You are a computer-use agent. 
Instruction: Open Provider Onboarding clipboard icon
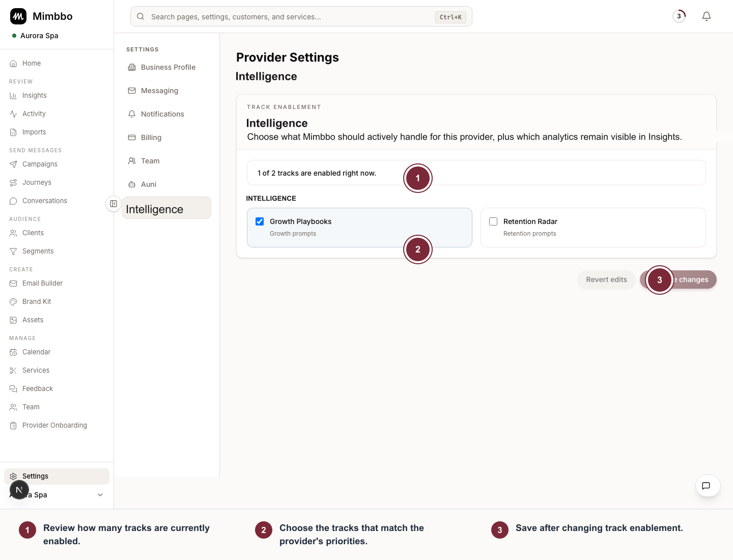(13, 426)
